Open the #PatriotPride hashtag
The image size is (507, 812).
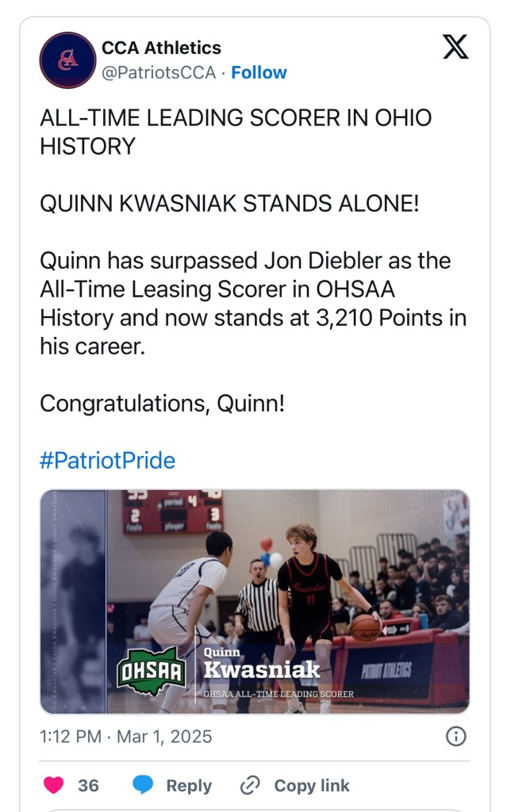coord(107,461)
